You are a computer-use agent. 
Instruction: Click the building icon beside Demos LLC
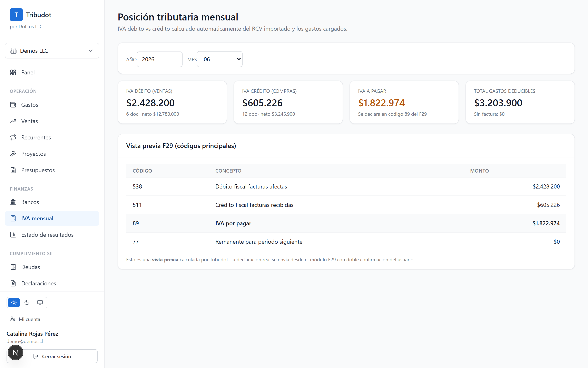(13, 51)
